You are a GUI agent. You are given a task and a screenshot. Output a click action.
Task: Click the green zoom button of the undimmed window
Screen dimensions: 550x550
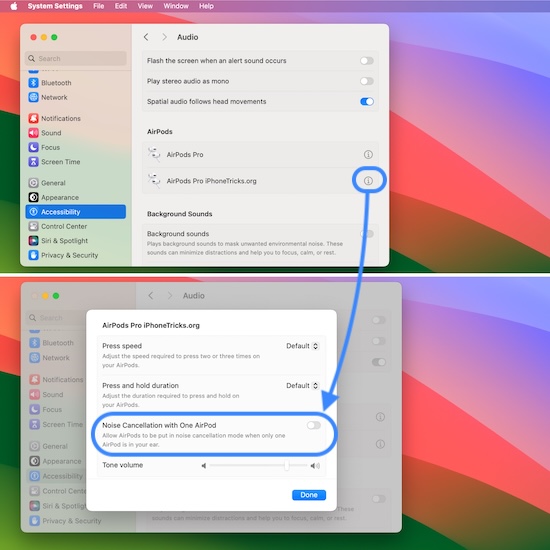(54, 37)
